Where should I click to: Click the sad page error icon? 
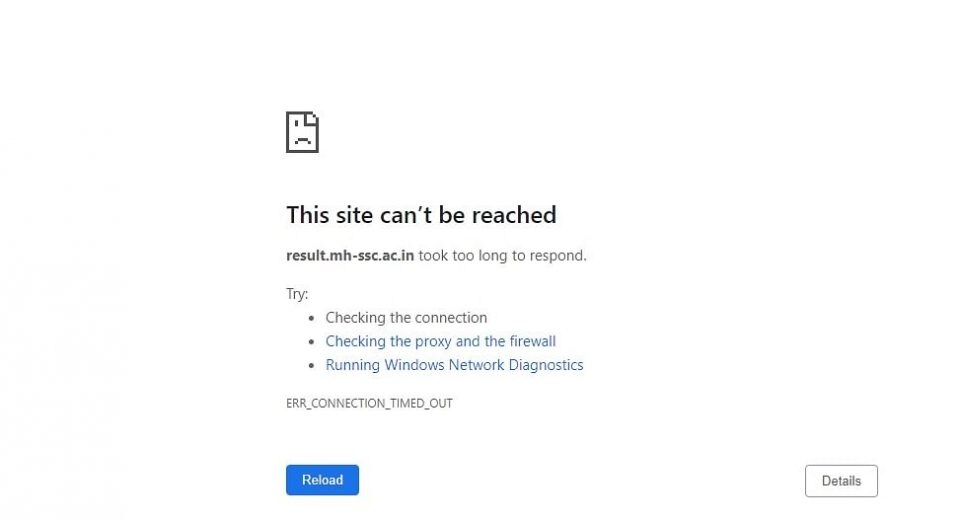point(302,132)
